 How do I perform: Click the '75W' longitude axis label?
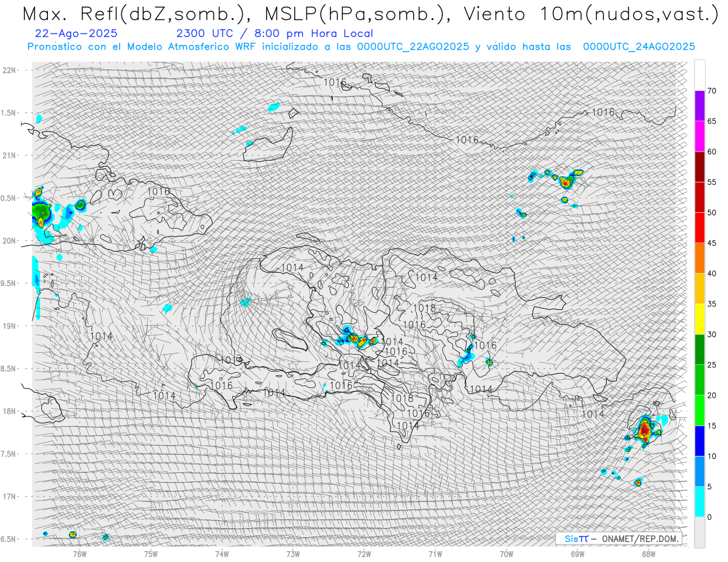[150, 554]
